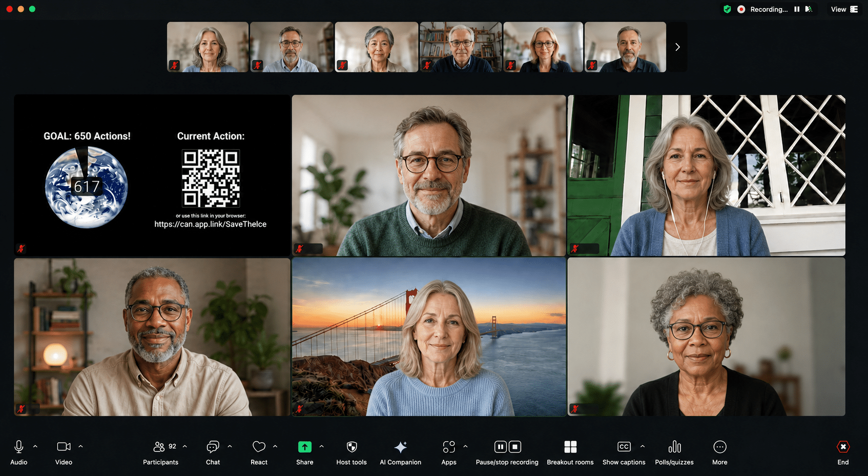Open the AI Companion sparkle icon

coord(400,447)
